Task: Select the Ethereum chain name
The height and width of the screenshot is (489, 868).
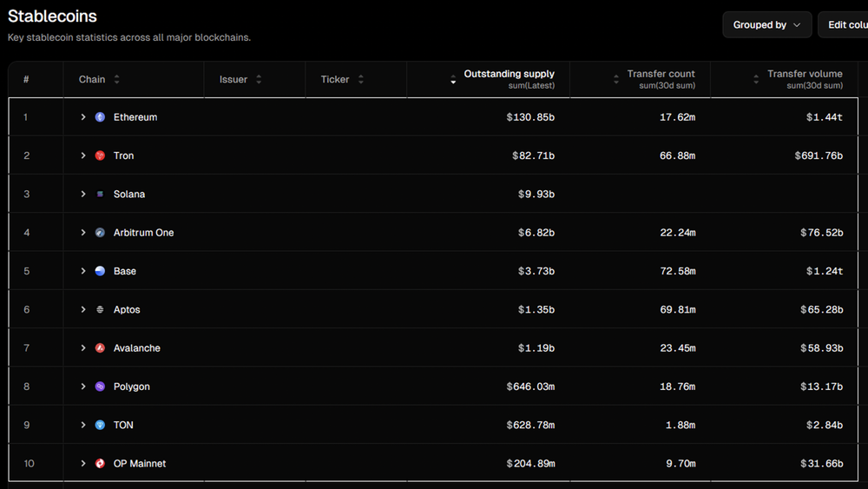Action: click(x=135, y=117)
